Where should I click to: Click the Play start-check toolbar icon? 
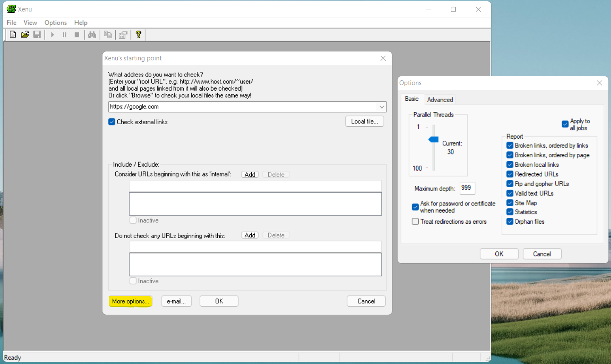tap(52, 34)
